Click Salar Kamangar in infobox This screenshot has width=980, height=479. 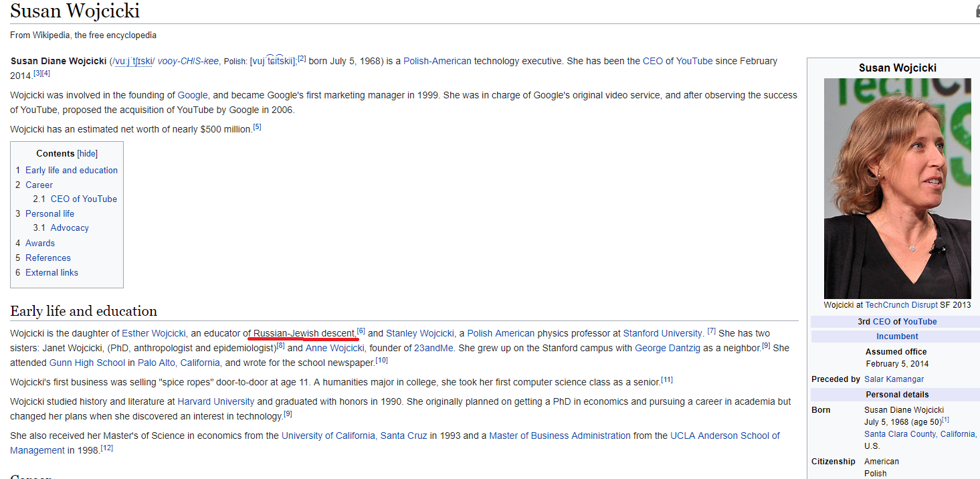[x=894, y=379]
